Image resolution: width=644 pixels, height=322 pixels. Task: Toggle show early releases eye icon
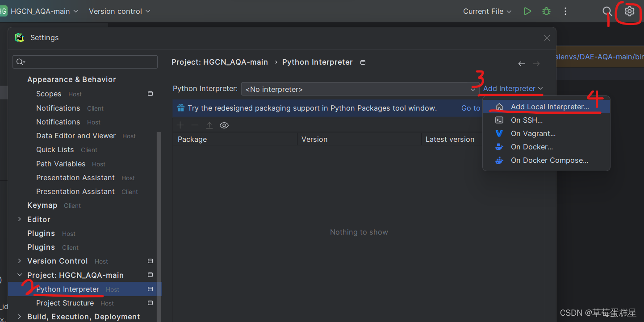point(224,125)
